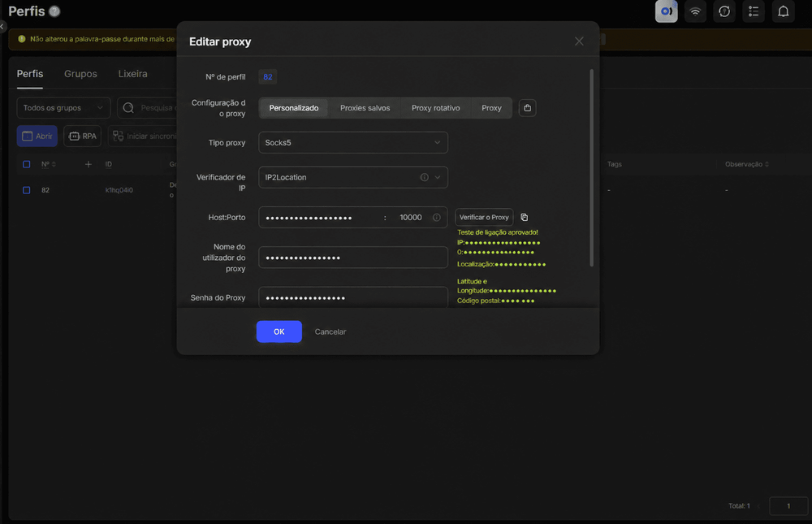Screen dimensions: 812x524
Task: Select the Personalizado proxy configuration tab
Action: [x=294, y=108]
